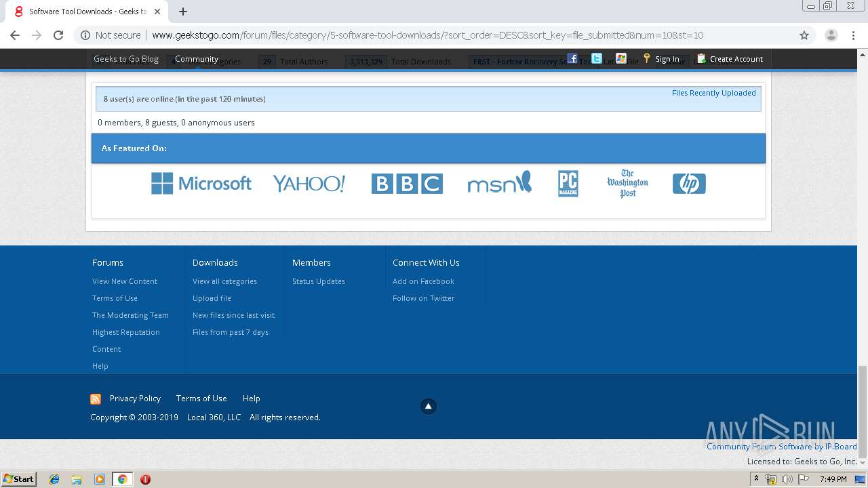Click the BBC logo
The width and height of the screenshot is (868, 488).
[407, 183]
